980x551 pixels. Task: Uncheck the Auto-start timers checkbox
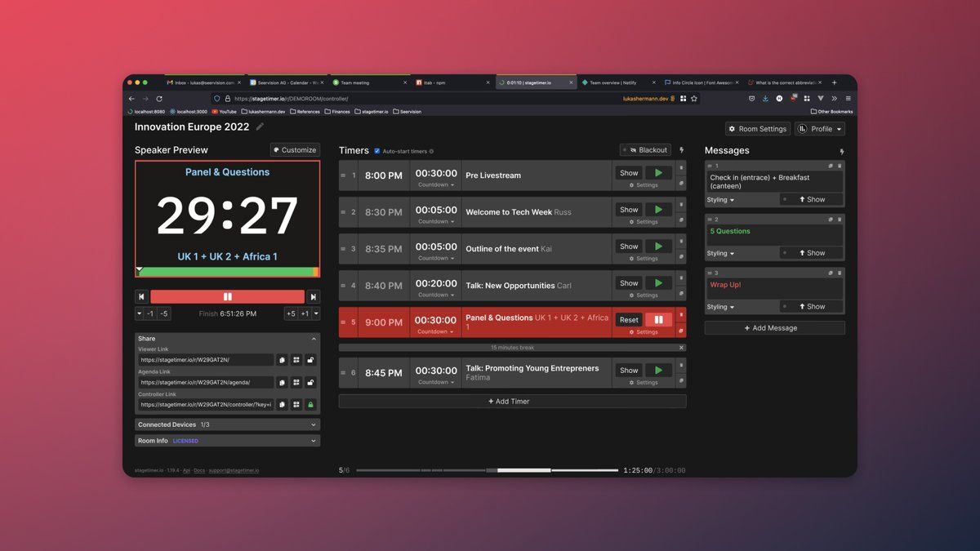(x=377, y=151)
